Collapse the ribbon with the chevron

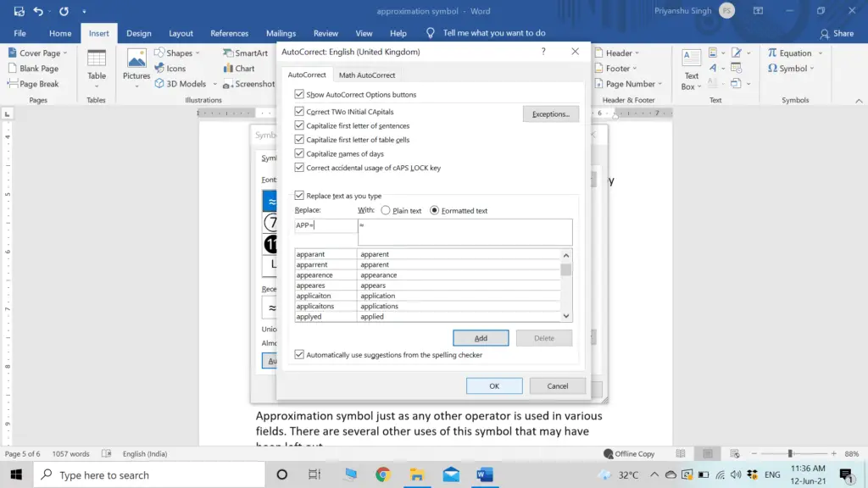point(859,101)
